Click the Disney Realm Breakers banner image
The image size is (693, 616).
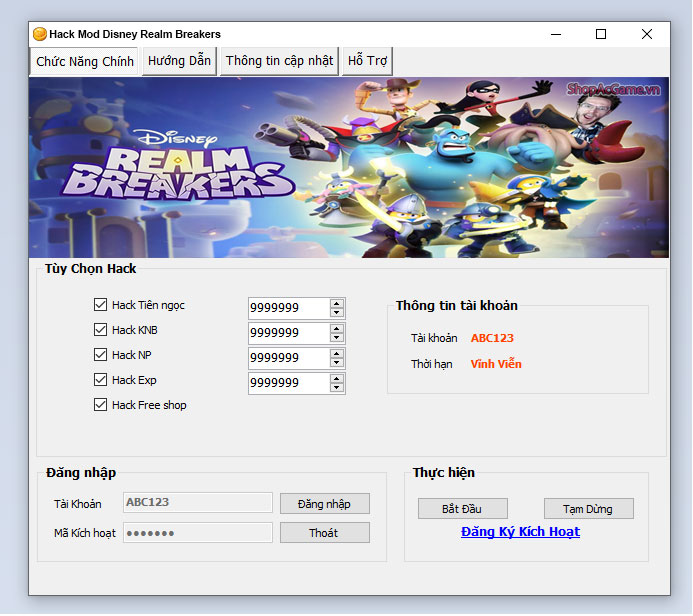pos(349,167)
